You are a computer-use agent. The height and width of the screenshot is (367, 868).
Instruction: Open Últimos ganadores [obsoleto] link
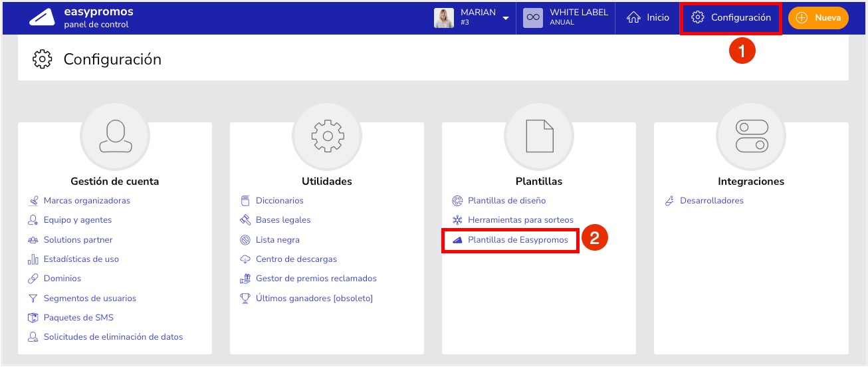[314, 299]
